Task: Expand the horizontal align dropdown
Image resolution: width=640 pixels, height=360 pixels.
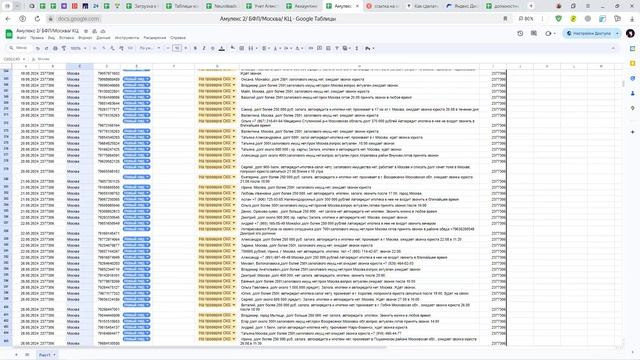Action: click(x=269, y=48)
